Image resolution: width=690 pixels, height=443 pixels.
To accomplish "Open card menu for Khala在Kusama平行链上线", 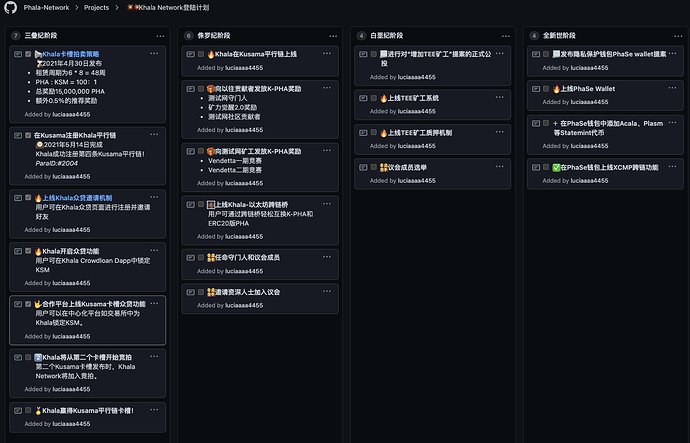I will click(327, 53).
